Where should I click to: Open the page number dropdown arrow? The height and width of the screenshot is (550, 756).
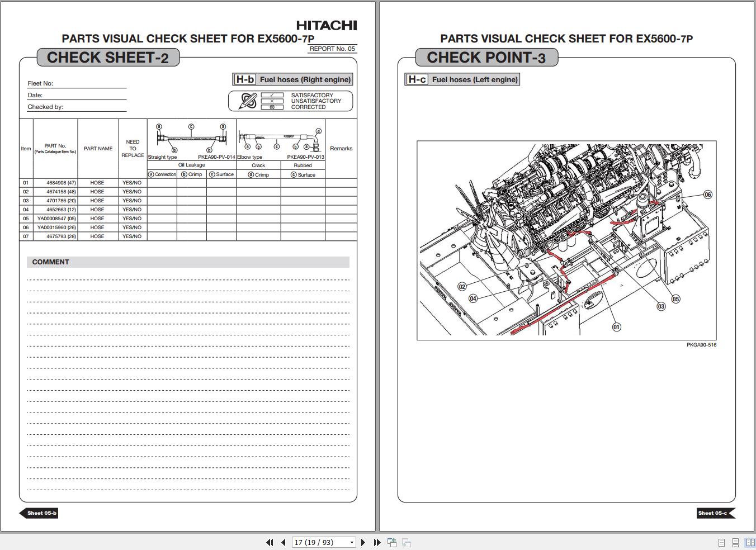352,542
